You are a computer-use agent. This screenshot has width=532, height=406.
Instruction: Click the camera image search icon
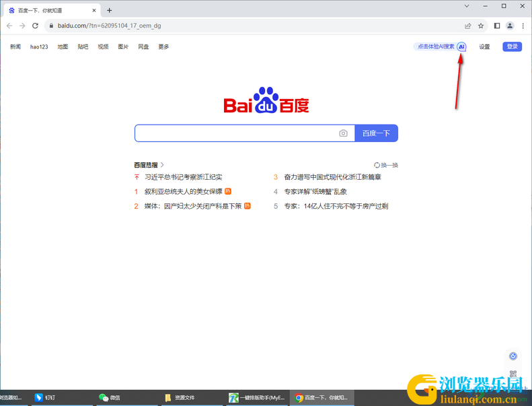(x=344, y=133)
